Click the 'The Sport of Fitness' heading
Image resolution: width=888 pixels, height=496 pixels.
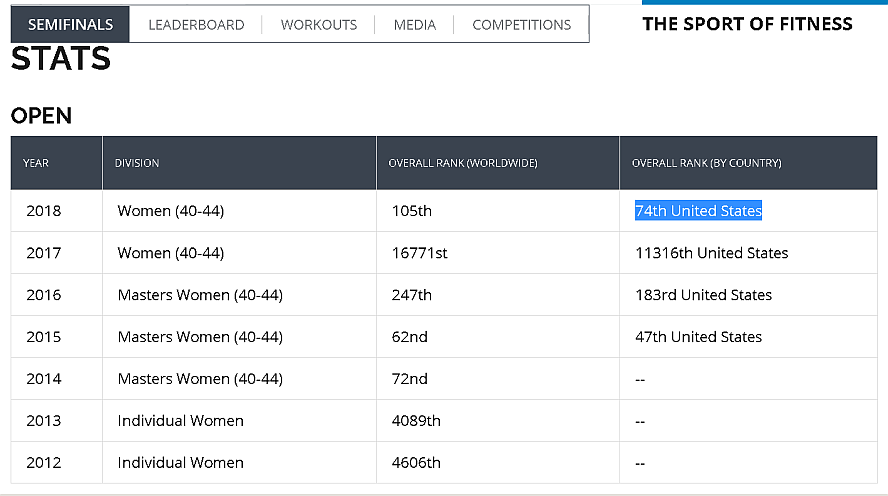(747, 24)
